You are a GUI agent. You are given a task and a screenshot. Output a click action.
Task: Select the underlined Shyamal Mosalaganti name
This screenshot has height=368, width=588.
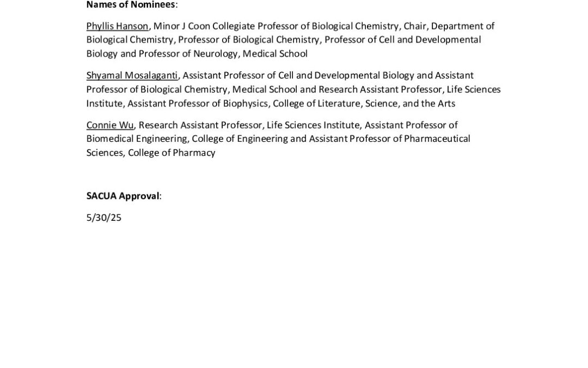click(132, 75)
